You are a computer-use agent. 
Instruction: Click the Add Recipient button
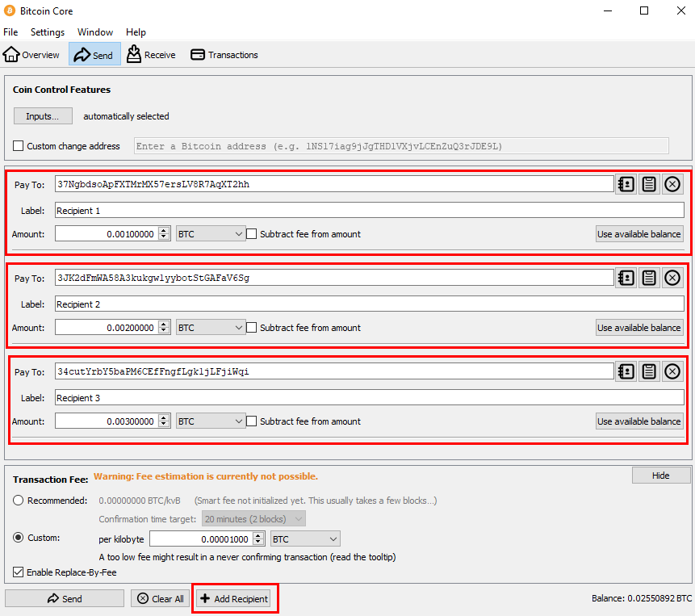[x=235, y=599]
